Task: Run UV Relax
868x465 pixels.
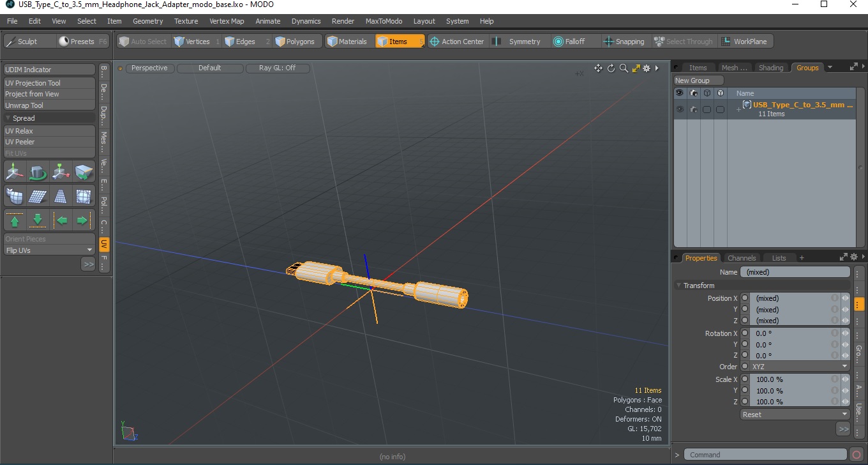Action: click(x=49, y=131)
